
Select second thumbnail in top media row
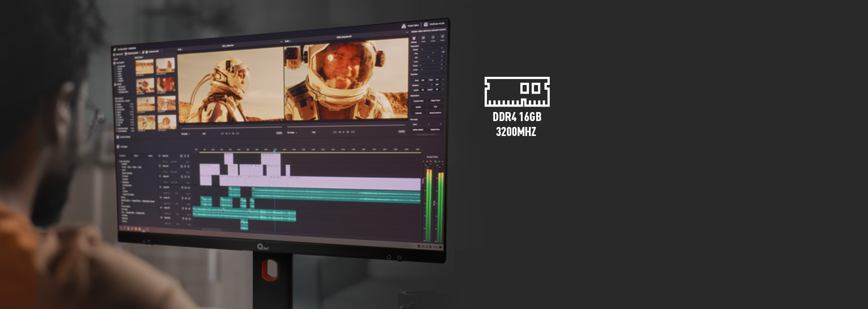[165, 66]
